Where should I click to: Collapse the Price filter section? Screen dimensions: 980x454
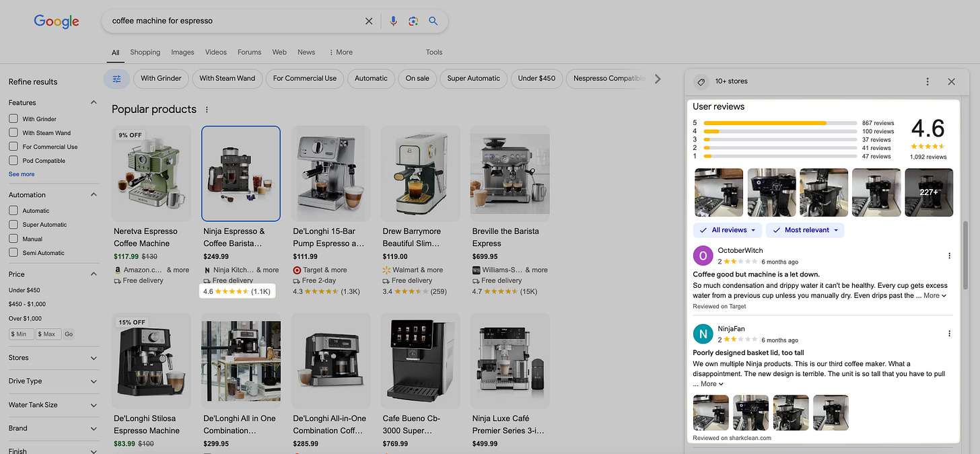pos(94,274)
